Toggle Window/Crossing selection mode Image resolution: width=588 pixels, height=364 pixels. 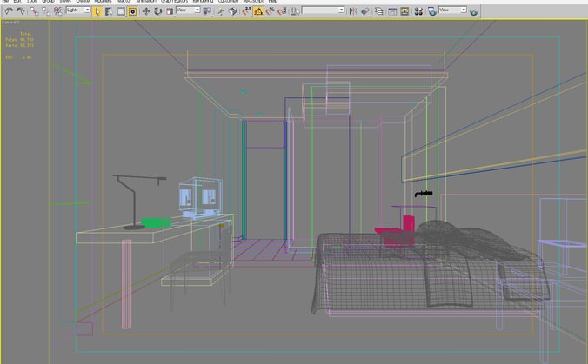(132, 11)
